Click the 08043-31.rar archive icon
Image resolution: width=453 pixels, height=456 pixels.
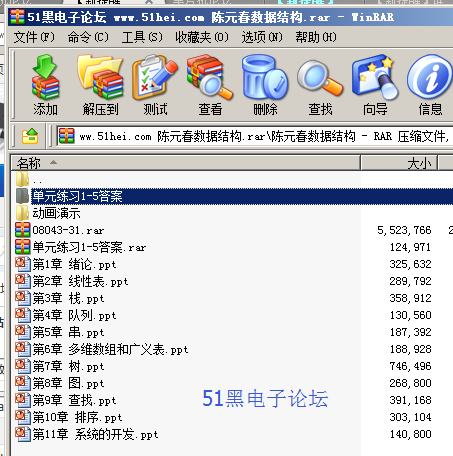22,230
